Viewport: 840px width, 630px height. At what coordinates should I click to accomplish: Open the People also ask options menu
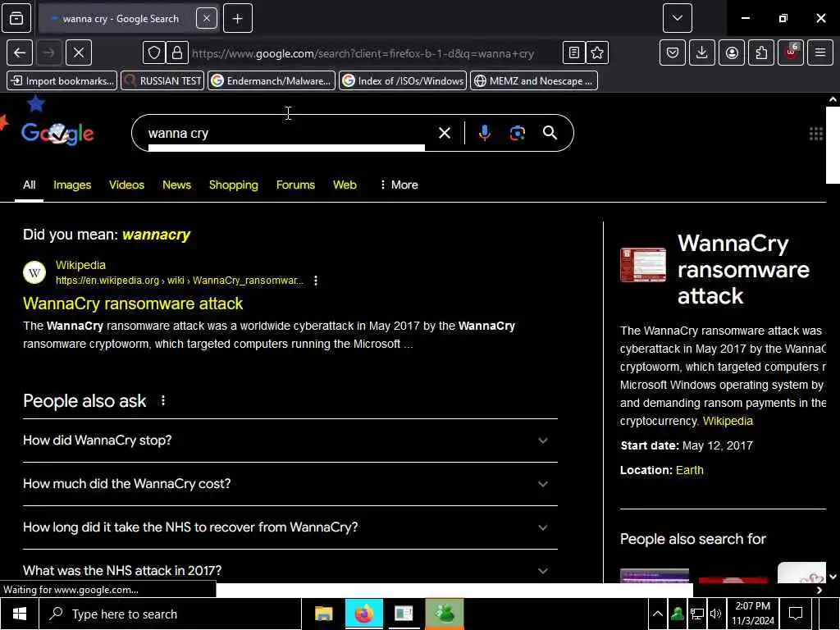163,400
